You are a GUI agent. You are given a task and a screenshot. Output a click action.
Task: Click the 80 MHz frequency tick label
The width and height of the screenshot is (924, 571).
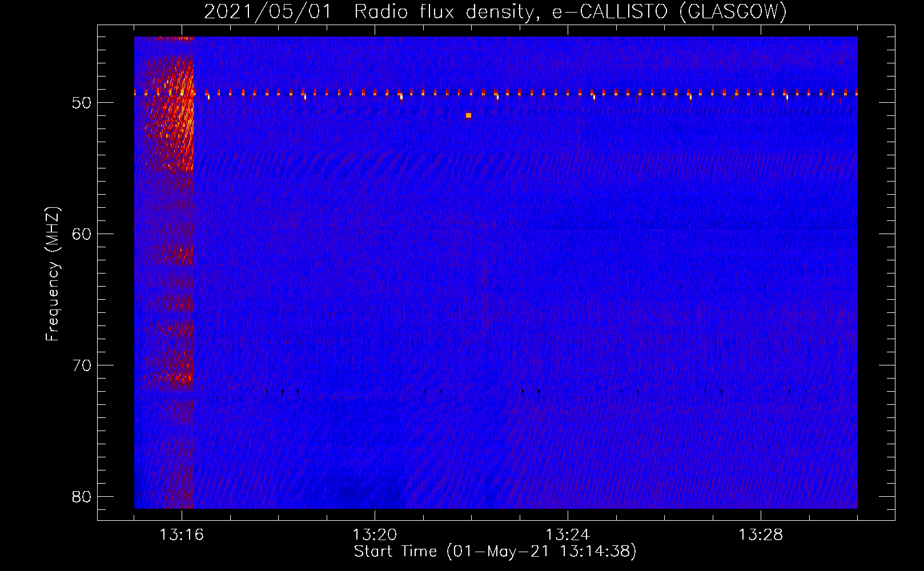click(x=82, y=497)
